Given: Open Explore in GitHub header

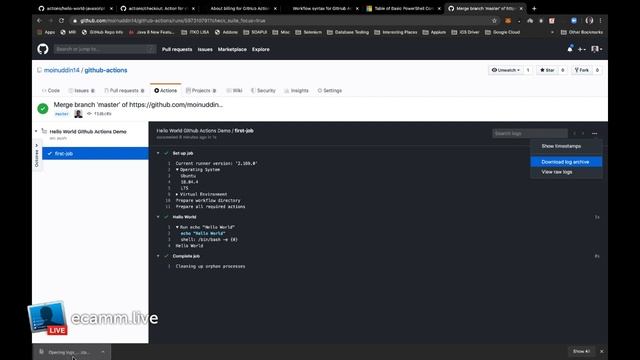Looking at the screenshot, I should pos(260,49).
